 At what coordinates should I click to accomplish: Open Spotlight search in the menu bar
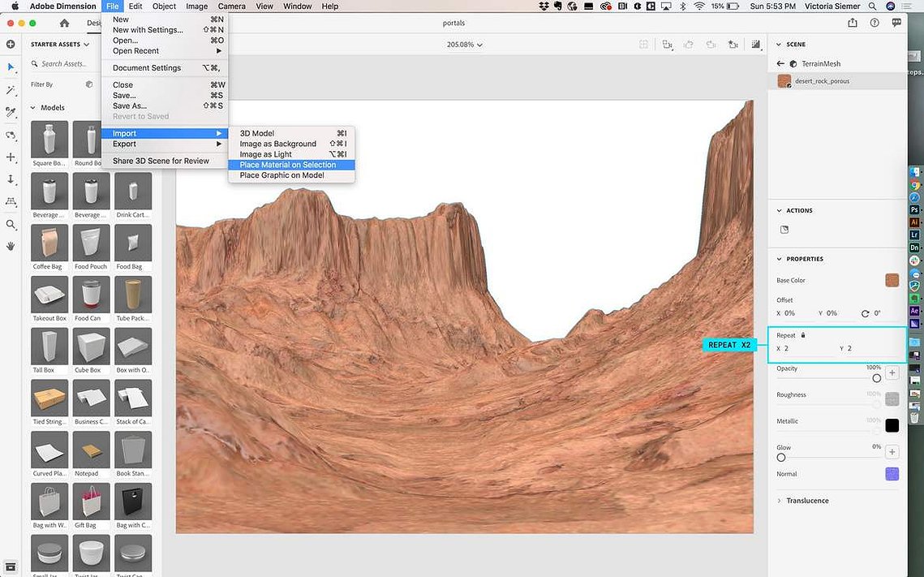pos(872,6)
